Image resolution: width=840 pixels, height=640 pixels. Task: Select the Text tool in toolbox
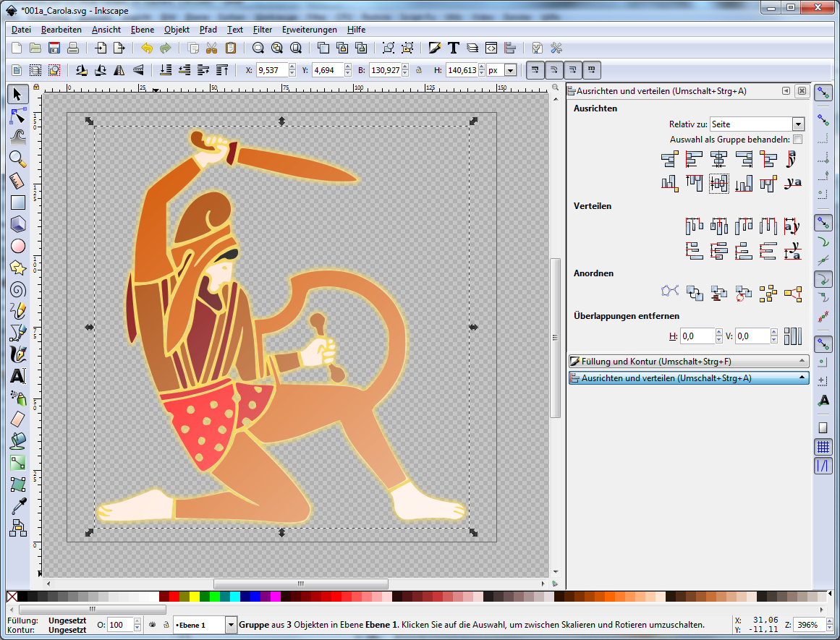pos(18,376)
